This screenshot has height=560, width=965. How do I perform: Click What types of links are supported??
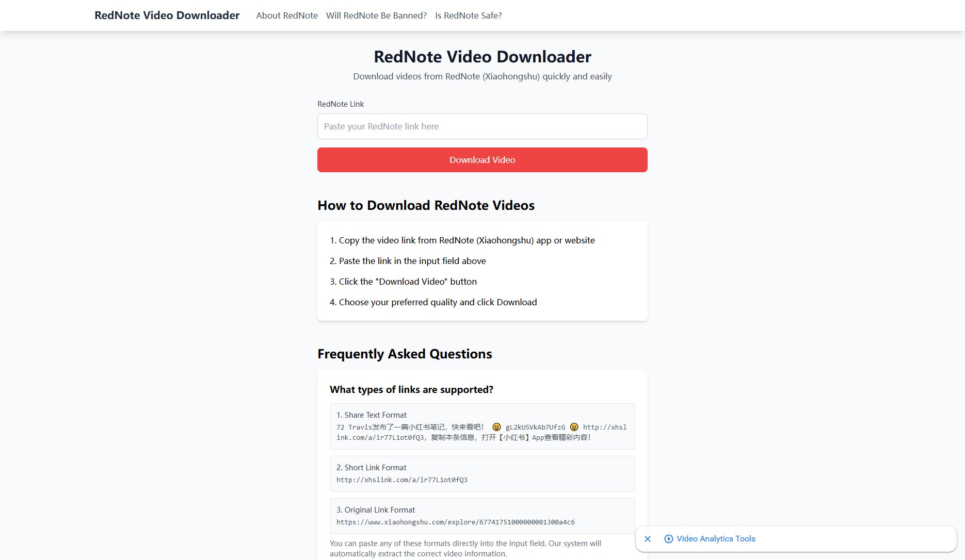coord(411,389)
